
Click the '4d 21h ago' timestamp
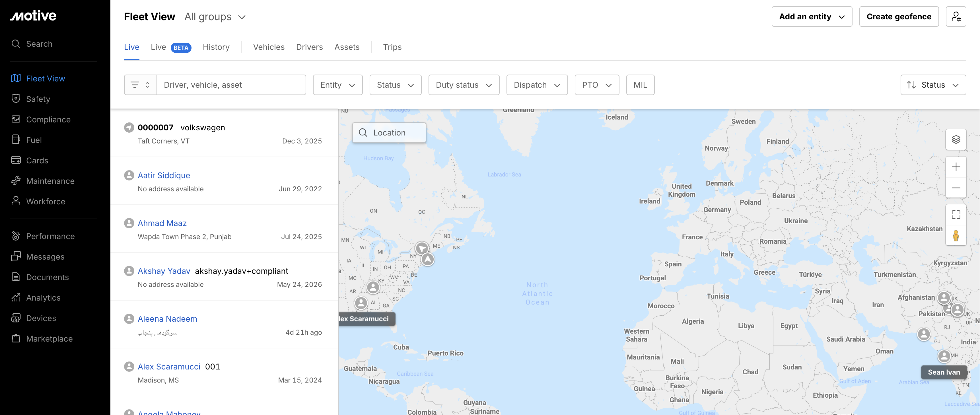click(x=304, y=332)
